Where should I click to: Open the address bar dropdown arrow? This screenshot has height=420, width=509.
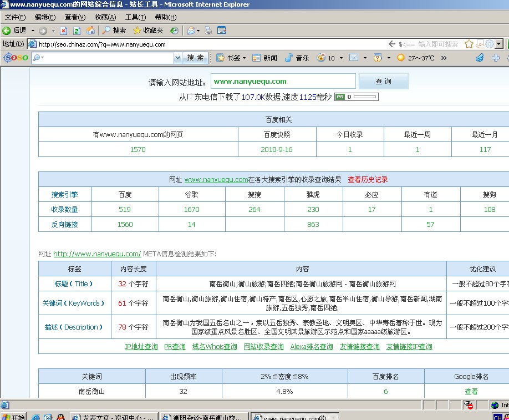[499, 44]
